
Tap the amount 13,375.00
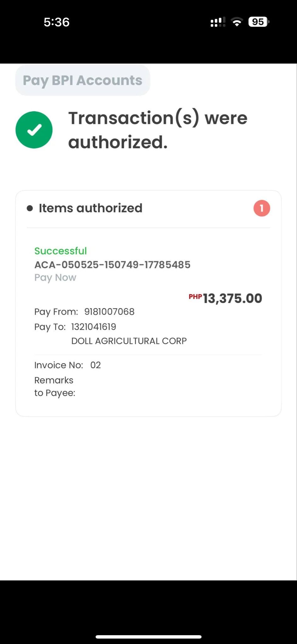pos(232,298)
